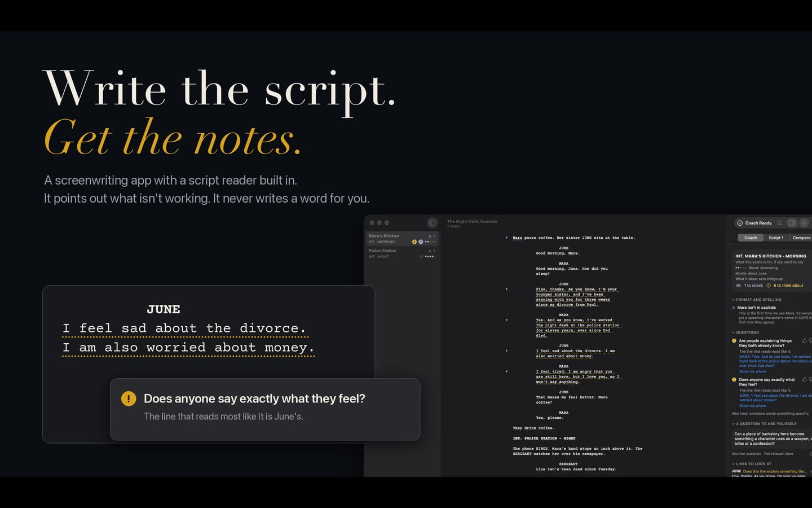The height and width of the screenshot is (508, 812).
Task: Click 'Not relevant here' link
Action: pyautogui.click(x=778, y=454)
